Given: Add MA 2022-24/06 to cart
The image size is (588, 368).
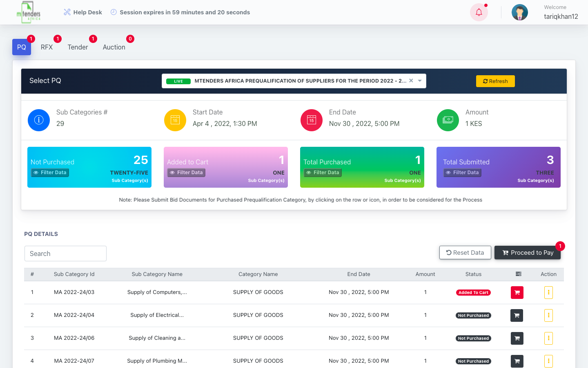Looking at the screenshot, I should (x=517, y=338).
